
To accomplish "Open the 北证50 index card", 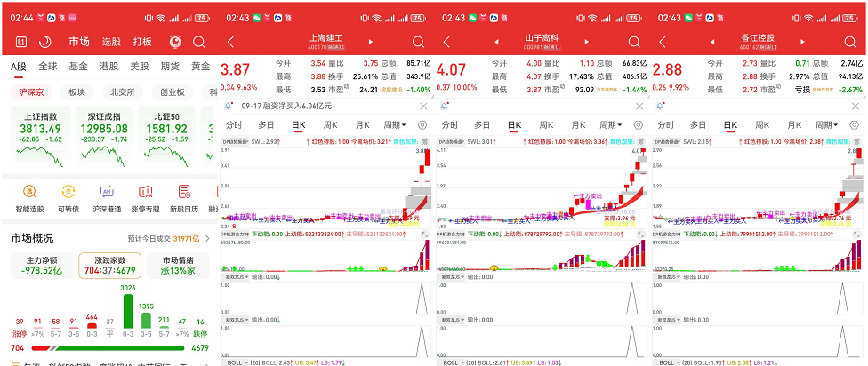I will point(166,138).
